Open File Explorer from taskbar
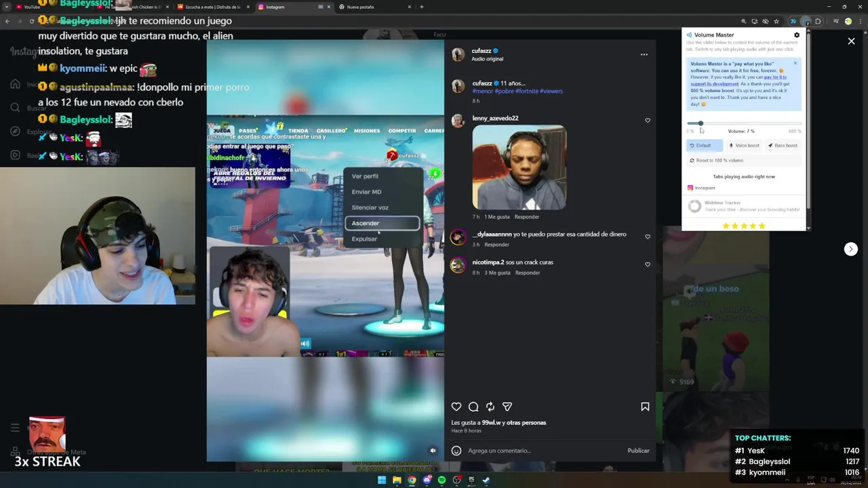The image size is (868, 488). pyautogui.click(x=397, y=480)
